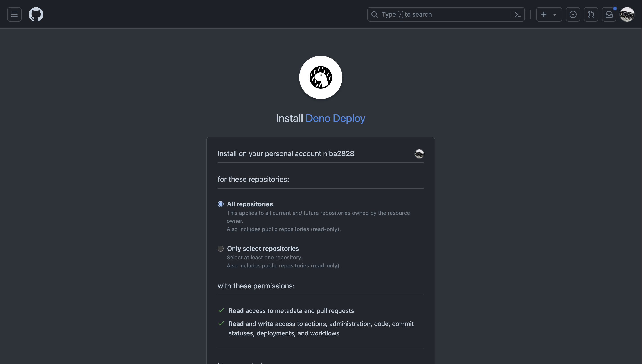This screenshot has width=642, height=364.
Task: Click the unread notification blue dot
Action: pos(615,9)
